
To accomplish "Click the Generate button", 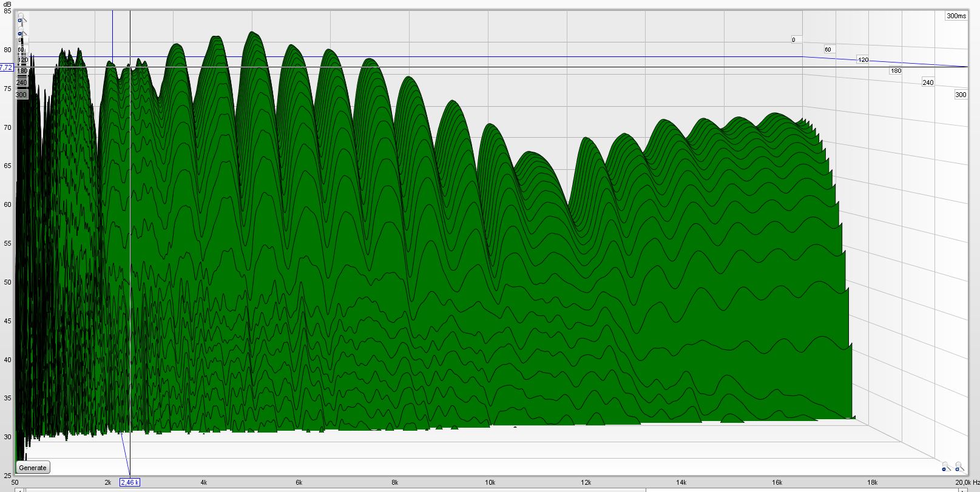I will pos(33,468).
